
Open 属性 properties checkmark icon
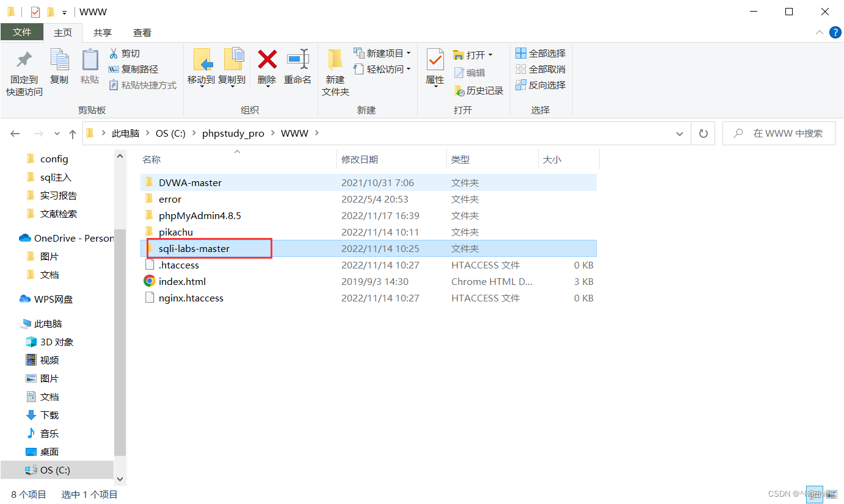point(435,60)
